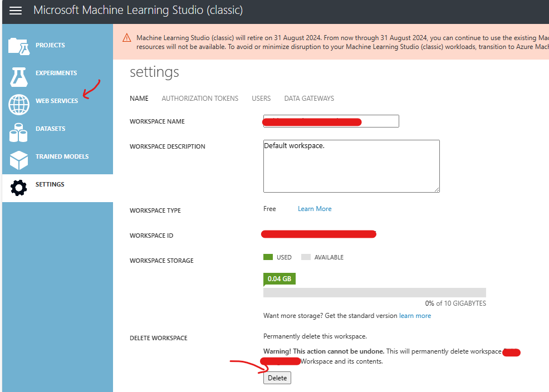Click the WORKSPACE DESCRIPTION label
Screen dimensions: 549x392
click(168, 146)
